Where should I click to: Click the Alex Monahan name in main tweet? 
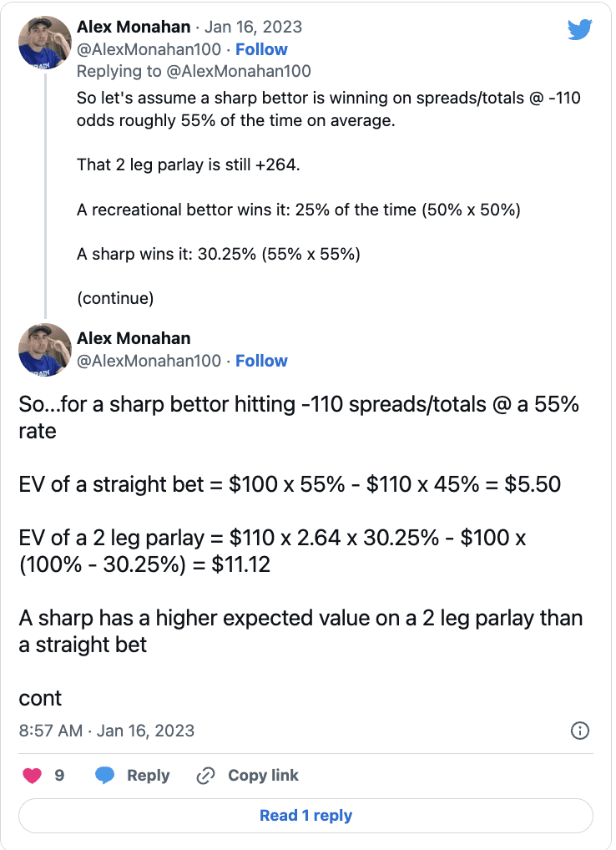[134, 338]
